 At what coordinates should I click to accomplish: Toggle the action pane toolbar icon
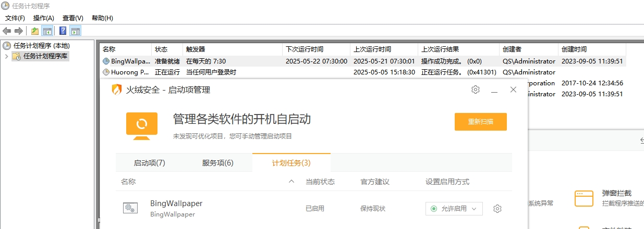click(75, 31)
